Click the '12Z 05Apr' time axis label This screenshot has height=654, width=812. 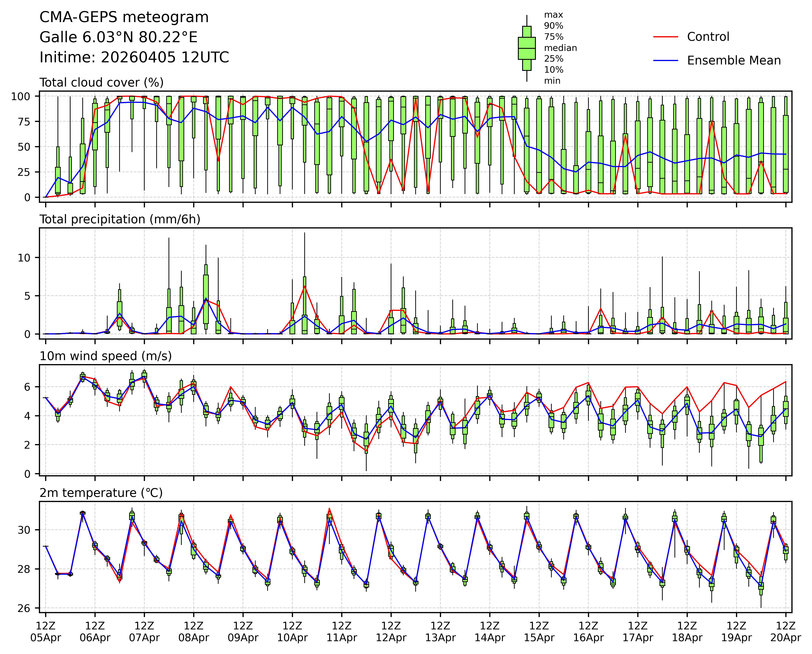click(46, 632)
